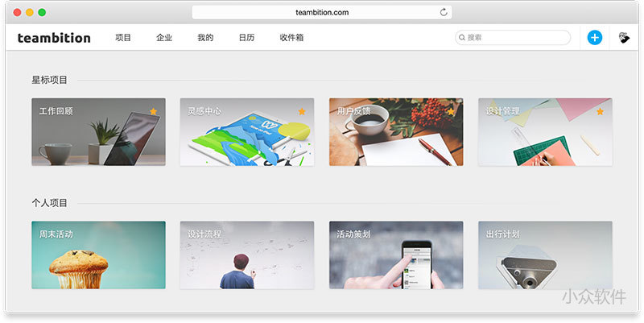Click the blue plus create button

tap(594, 37)
